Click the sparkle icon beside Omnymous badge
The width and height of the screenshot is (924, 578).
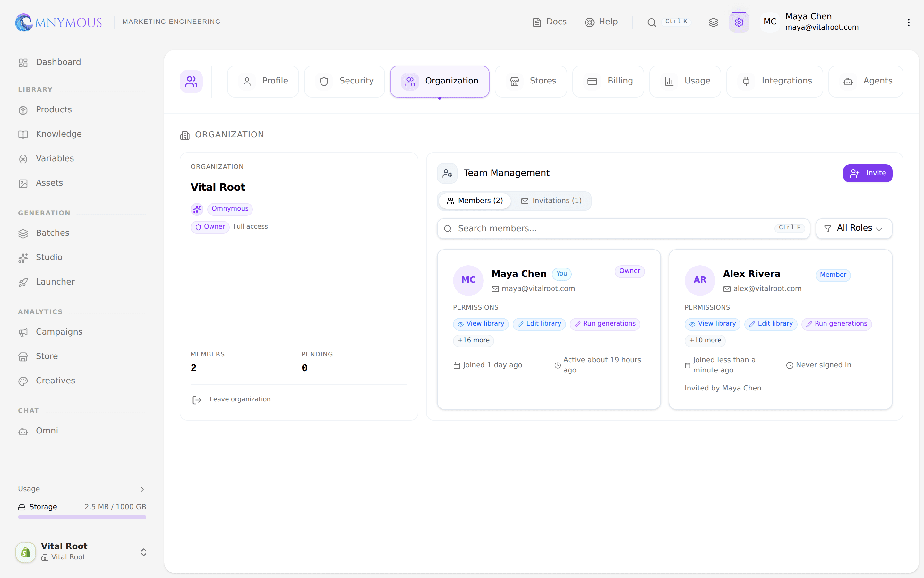(x=197, y=209)
